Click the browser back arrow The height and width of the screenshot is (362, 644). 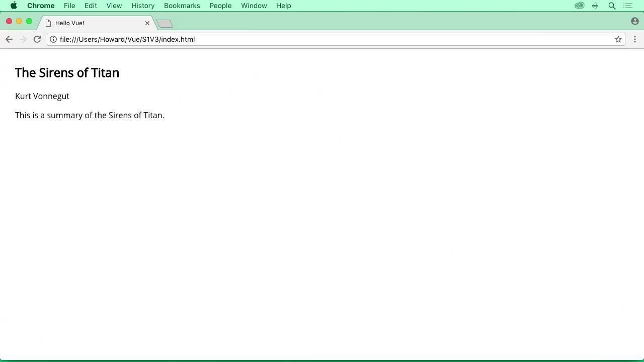click(9, 39)
